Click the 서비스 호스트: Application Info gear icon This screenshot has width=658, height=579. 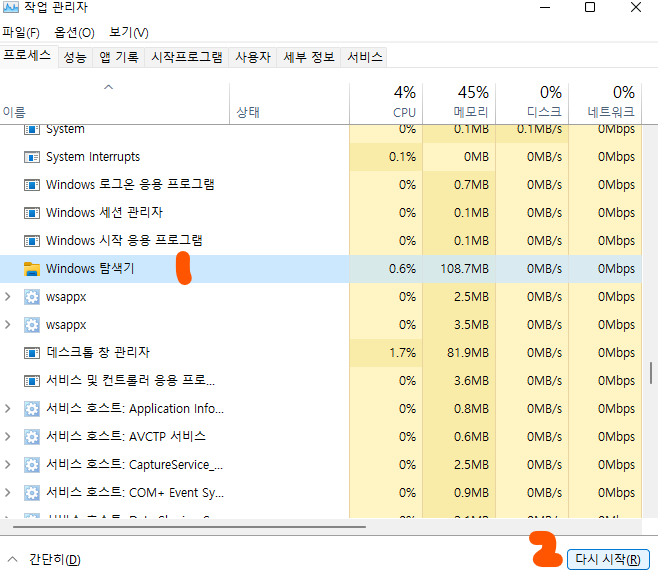(32, 409)
